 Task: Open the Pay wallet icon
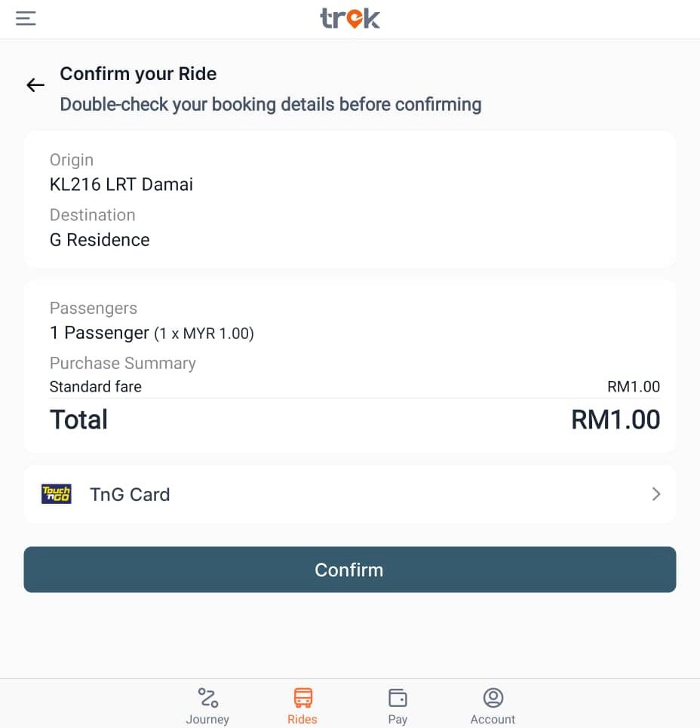(398, 697)
